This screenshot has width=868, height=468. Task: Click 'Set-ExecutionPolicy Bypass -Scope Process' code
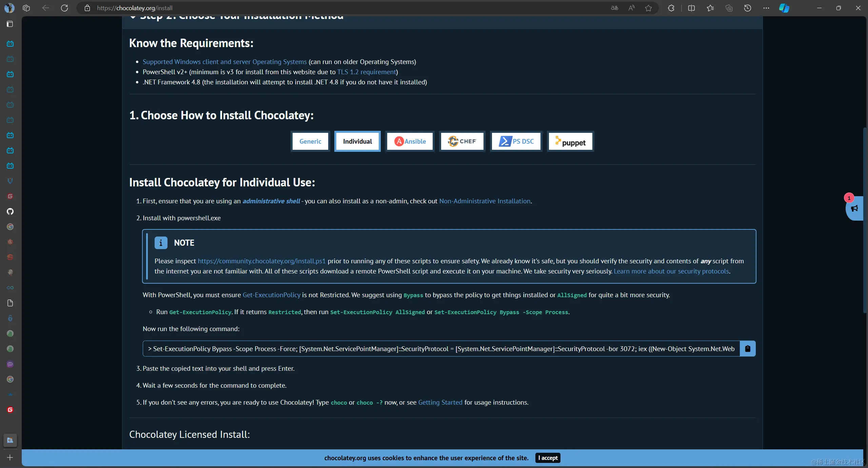point(501,312)
